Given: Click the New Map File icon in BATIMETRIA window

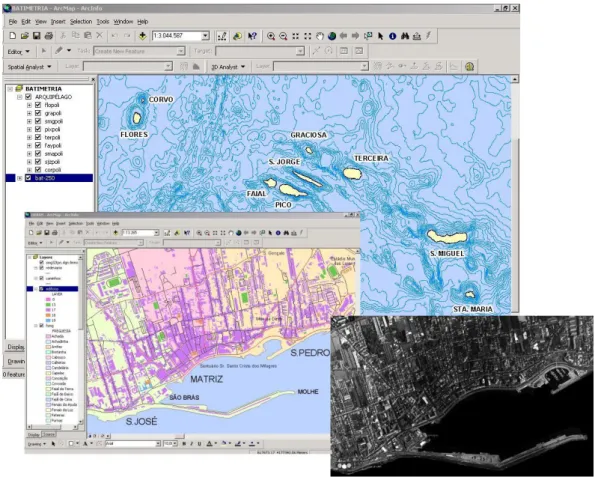Looking at the screenshot, I should [x=12, y=36].
